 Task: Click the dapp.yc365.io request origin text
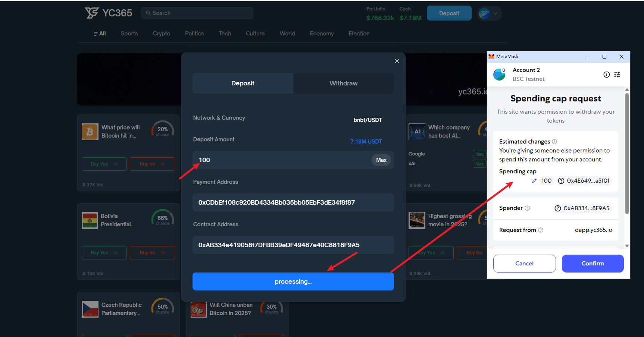click(x=594, y=230)
